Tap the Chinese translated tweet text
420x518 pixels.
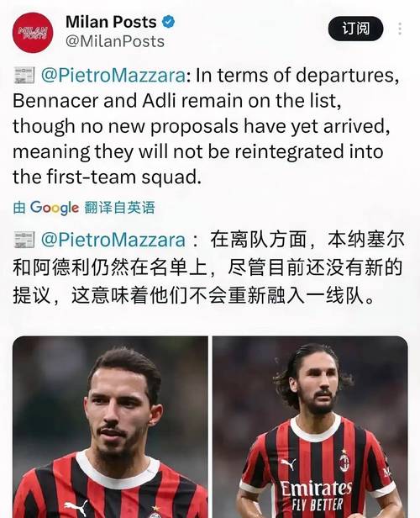point(208,267)
